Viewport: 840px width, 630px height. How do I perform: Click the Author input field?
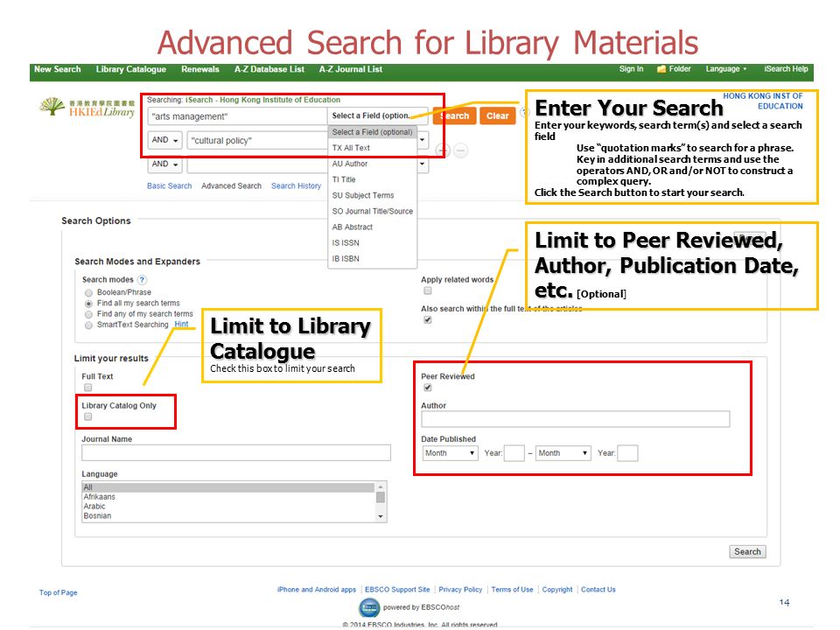[x=576, y=419]
